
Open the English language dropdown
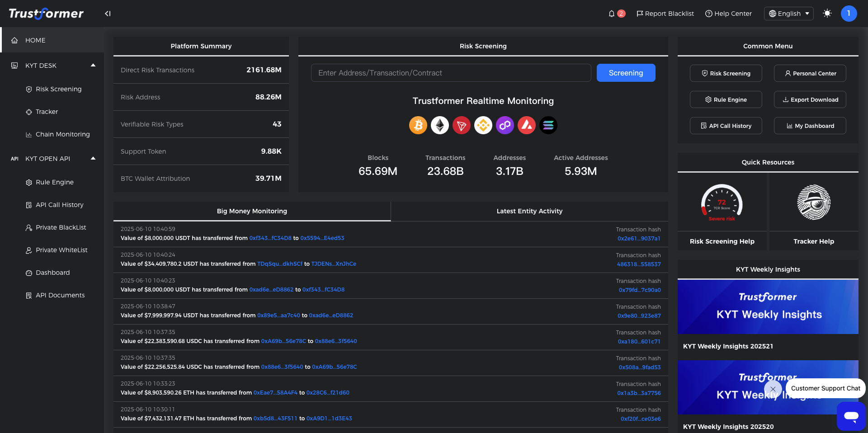(x=789, y=14)
